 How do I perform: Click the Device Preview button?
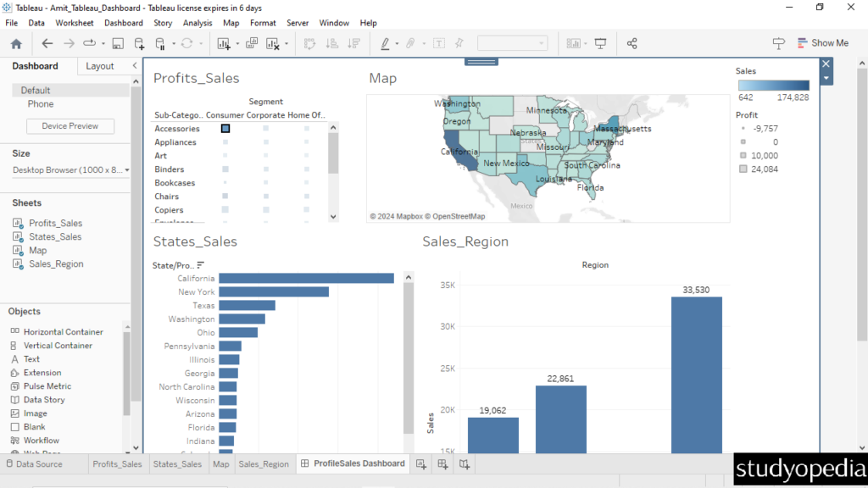click(70, 126)
